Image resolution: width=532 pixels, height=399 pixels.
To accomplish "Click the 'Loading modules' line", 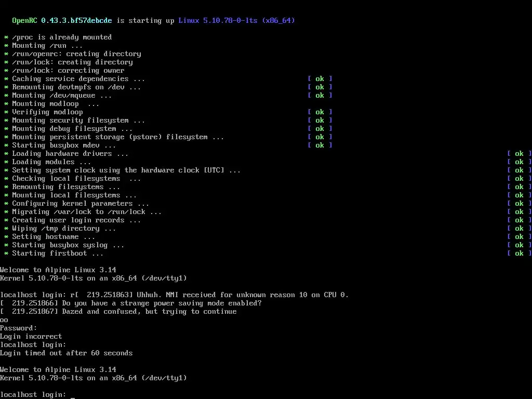I will coord(51,162).
